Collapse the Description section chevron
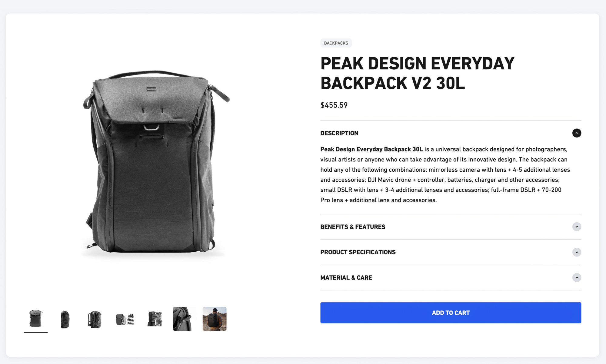Image resolution: width=606 pixels, height=364 pixels. click(x=576, y=133)
